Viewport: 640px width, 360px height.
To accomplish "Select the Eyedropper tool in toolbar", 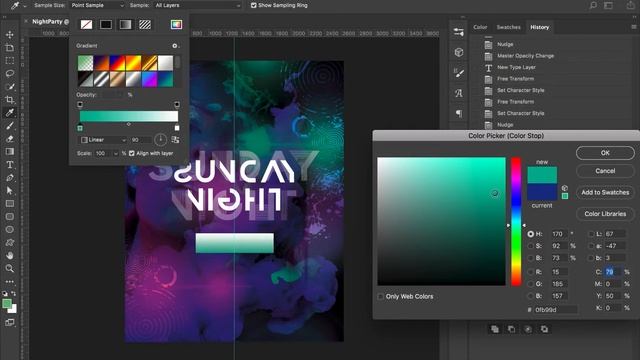I will point(10,113).
